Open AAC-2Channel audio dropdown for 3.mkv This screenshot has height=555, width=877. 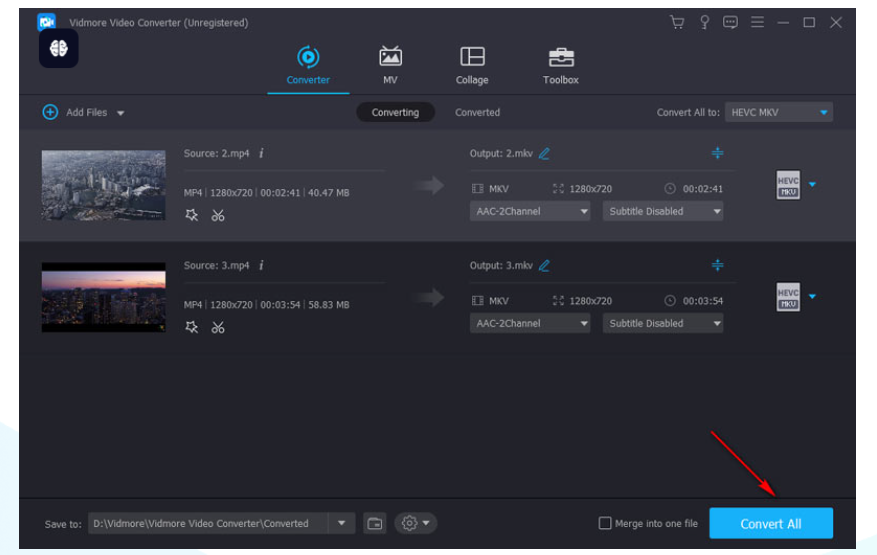coord(530,323)
